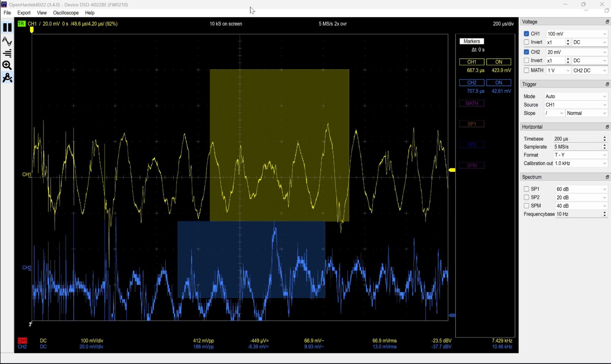This screenshot has height=364, width=611.
Task: Toggle digital phosphor waveform icon
Action: (x=7, y=41)
